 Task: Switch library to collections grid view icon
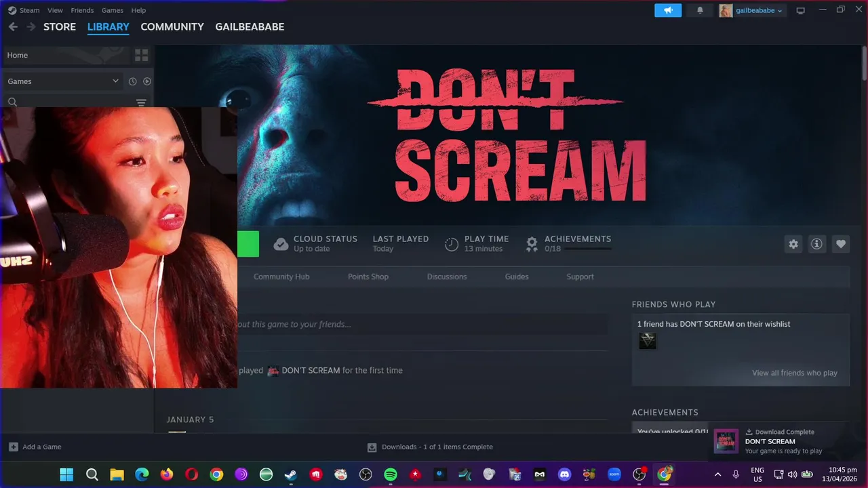click(142, 55)
